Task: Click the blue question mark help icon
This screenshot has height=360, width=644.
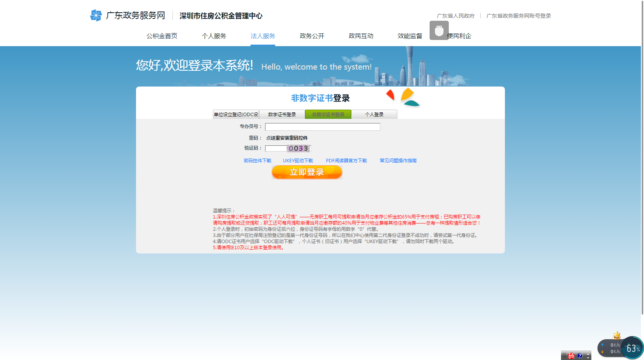Action: (x=580, y=356)
